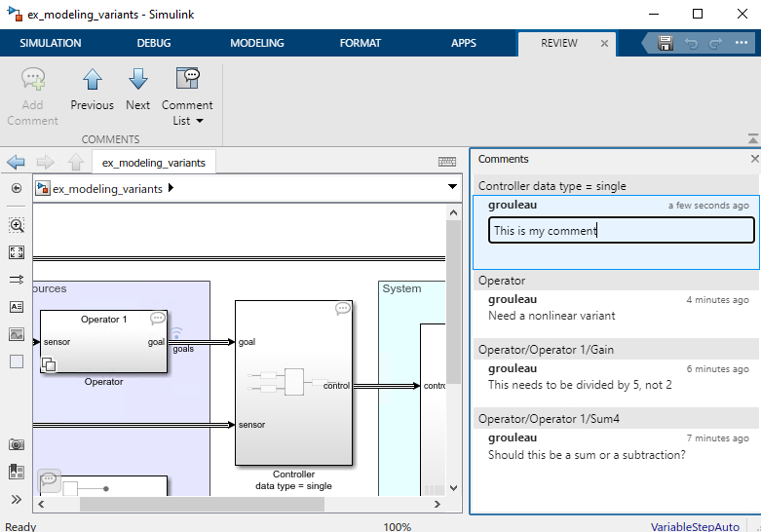Click the Screenshot camera icon
The image size is (761, 532).
[17, 444]
